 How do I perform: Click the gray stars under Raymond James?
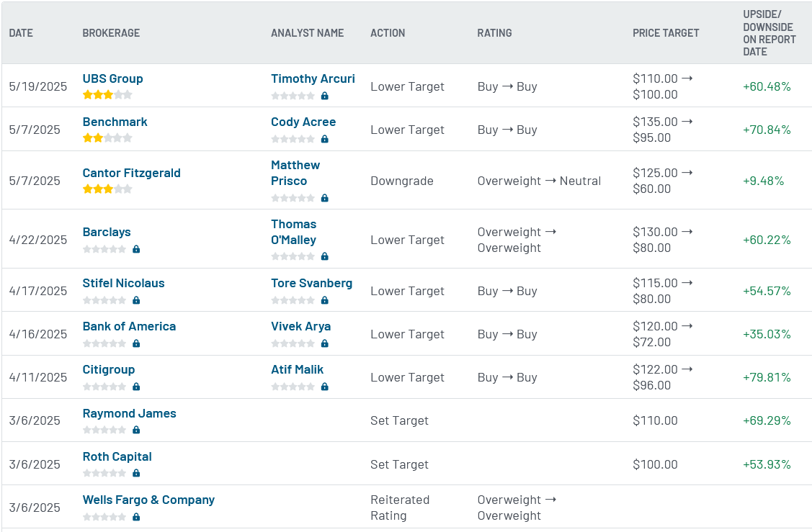[104, 430]
